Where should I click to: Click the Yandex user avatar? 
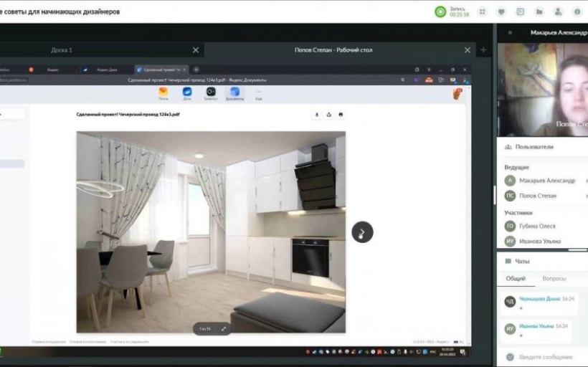coord(457,94)
